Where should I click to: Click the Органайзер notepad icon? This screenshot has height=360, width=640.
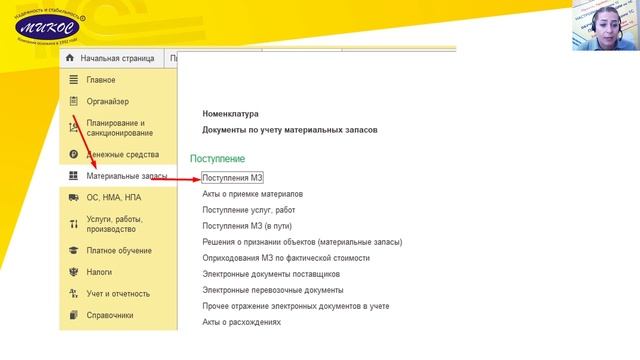tap(73, 101)
